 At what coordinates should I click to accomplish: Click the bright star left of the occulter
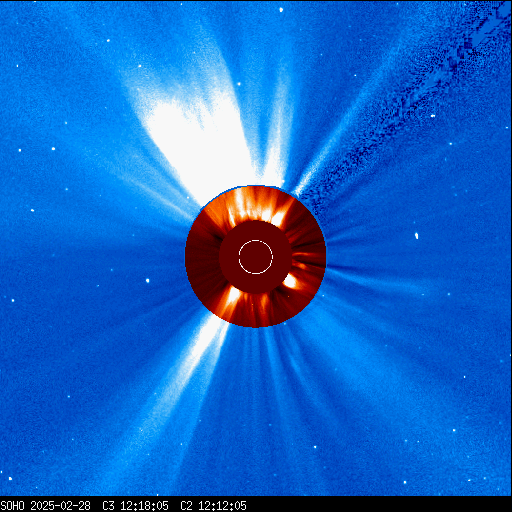tap(148, 281)
